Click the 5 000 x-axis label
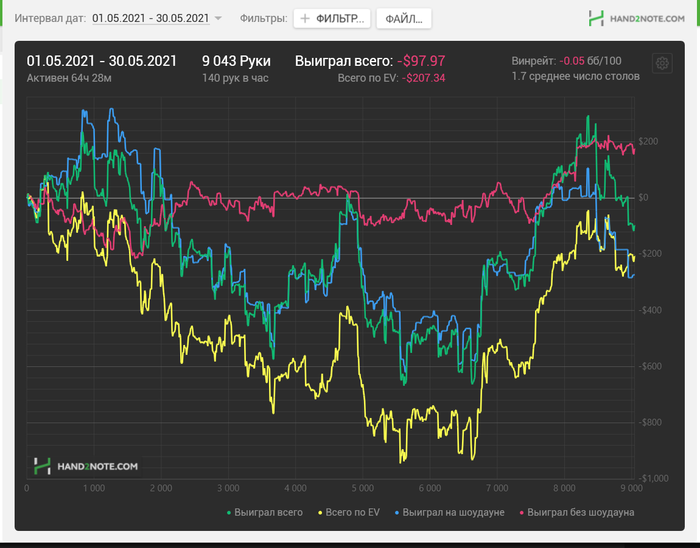This screenshot has height=548, width=700. (x=362, y=488)
